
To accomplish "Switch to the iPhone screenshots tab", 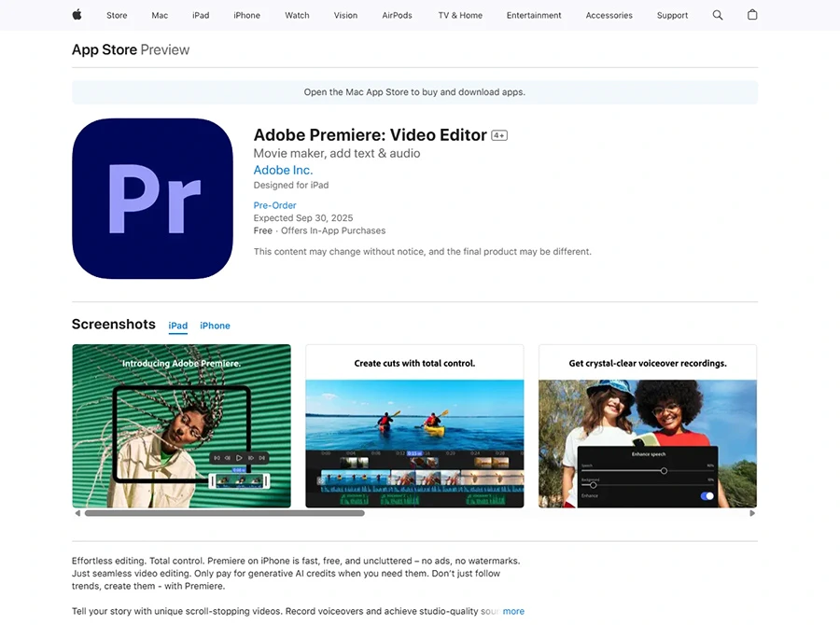I will point(215,326).
